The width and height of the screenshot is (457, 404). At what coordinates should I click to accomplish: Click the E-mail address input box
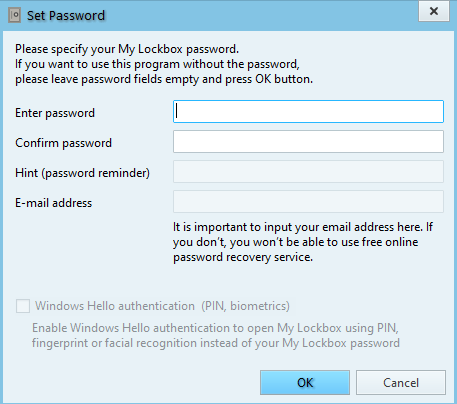click(x=308, y=202)
